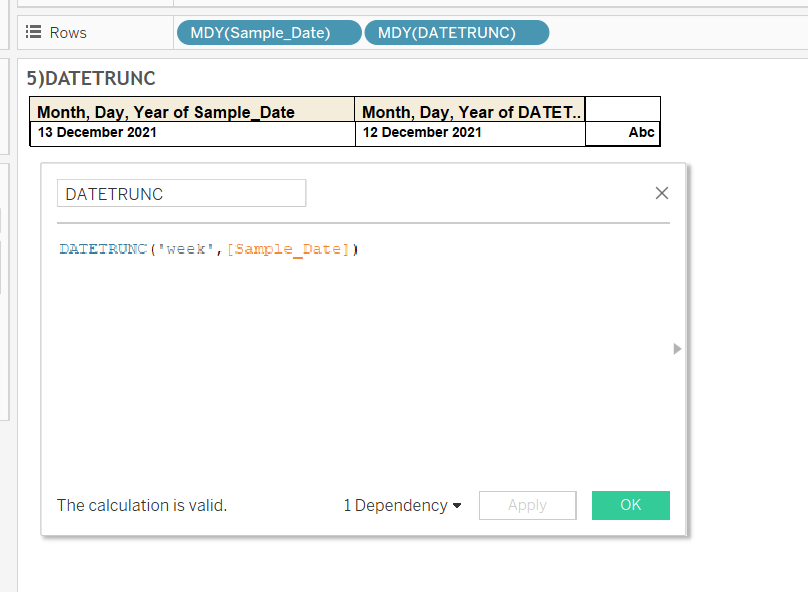Open the 1 Dependency dropdown
The height and width of the screenshot is (592, 808).
pyautogui.click(x=402, y=505)
